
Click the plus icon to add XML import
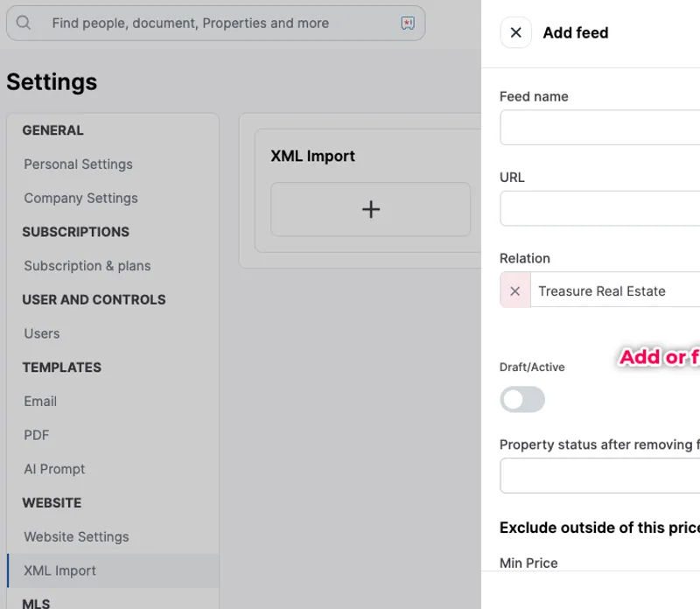point(371,209)
